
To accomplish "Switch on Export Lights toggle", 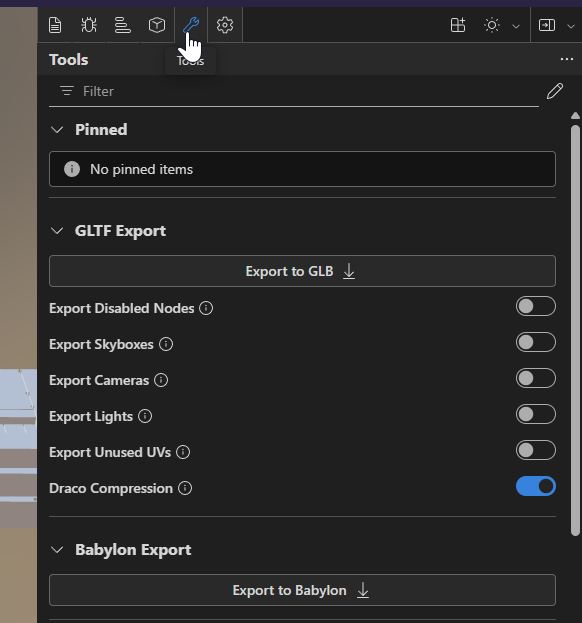I will [536, 414].
